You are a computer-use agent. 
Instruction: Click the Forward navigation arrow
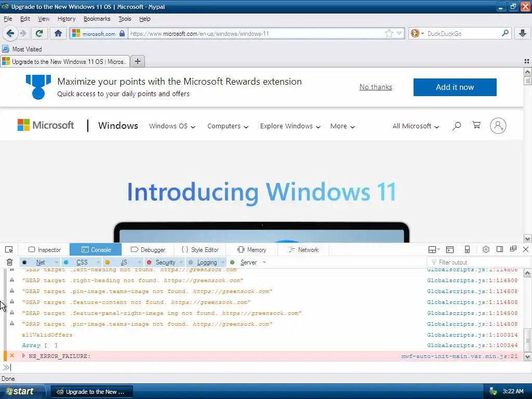(x=23, y=33)
